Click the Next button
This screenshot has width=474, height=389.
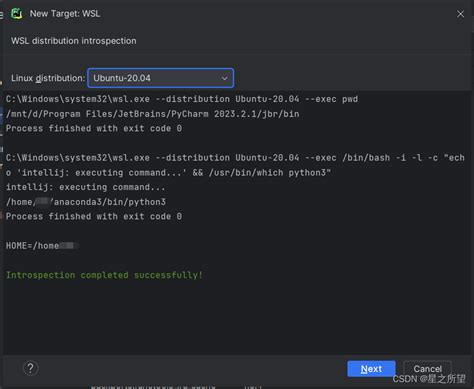(x=371, y=369)
